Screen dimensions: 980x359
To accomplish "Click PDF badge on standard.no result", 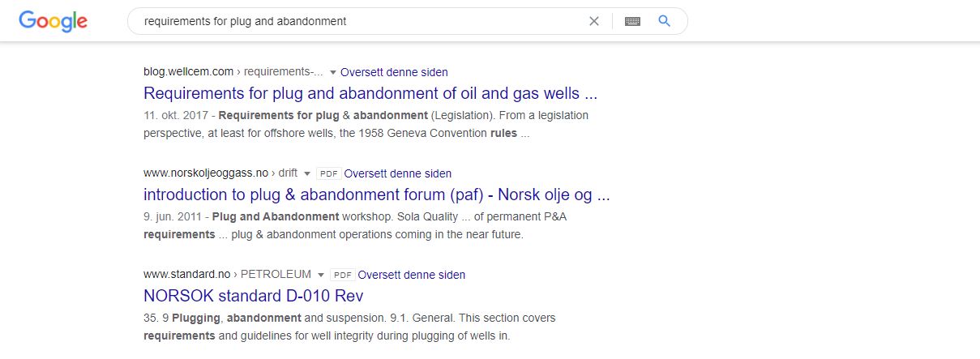I will point(343,275).
